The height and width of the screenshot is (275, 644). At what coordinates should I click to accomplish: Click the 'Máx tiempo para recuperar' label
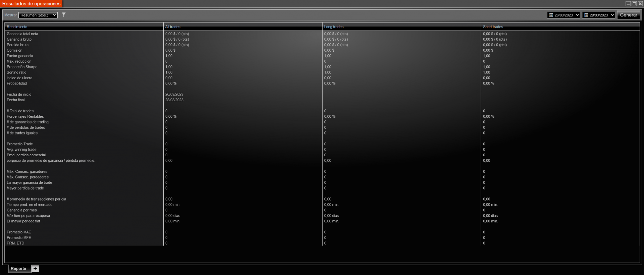(x=29, y=216)
